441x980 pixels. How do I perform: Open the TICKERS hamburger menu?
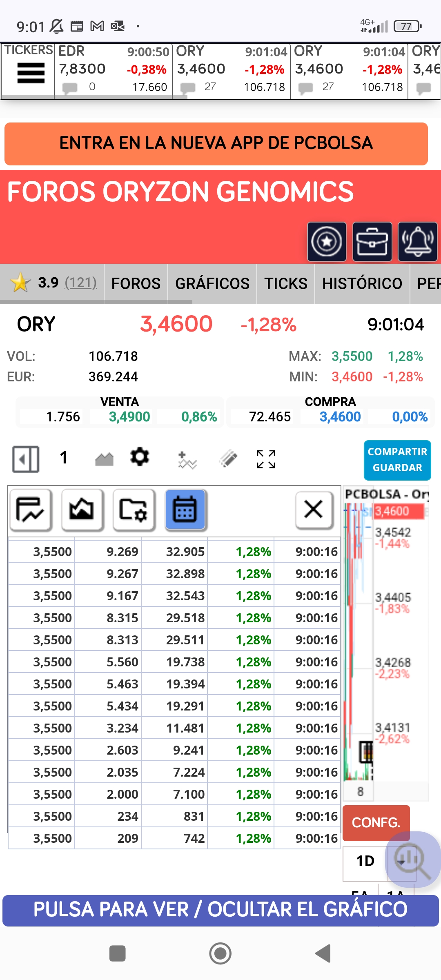click(31, 73)
